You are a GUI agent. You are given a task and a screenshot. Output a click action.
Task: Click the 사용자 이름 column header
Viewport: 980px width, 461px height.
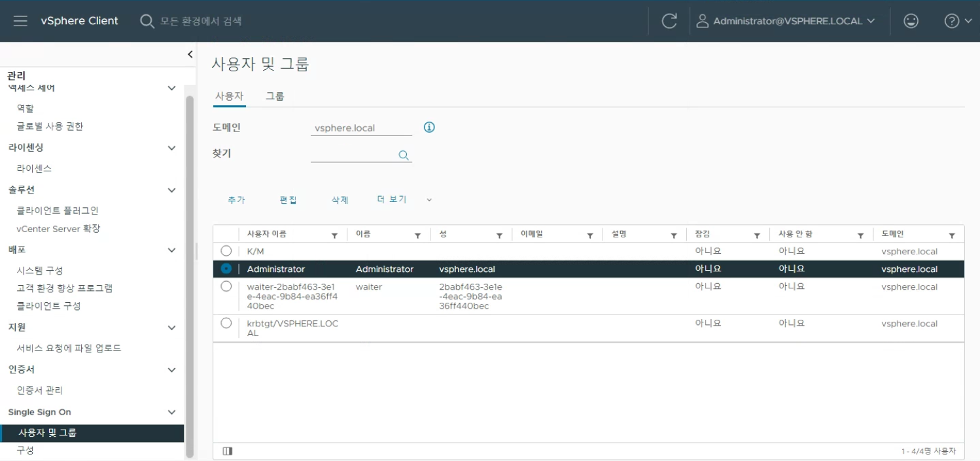pyautogui.click(x=266, y=234)
